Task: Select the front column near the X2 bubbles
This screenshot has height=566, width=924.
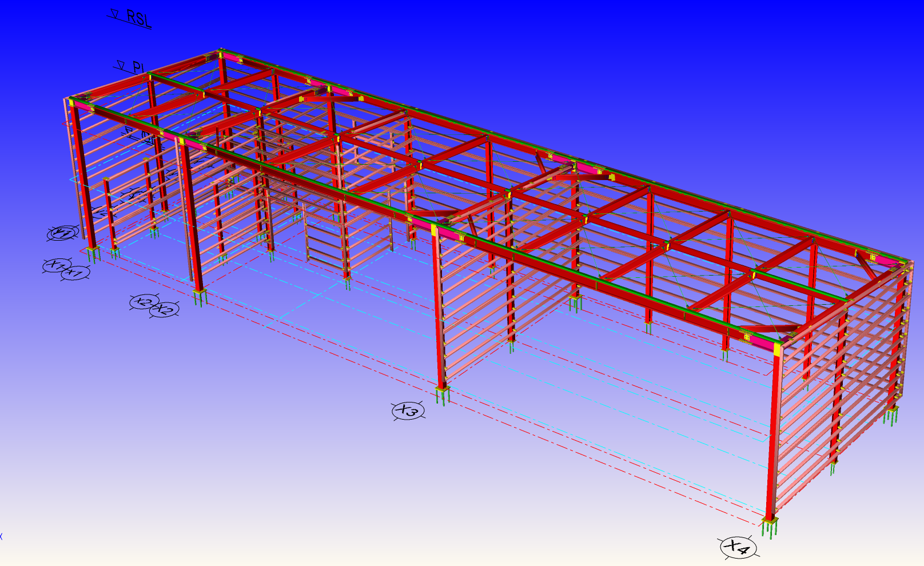Action: point(191,217)
